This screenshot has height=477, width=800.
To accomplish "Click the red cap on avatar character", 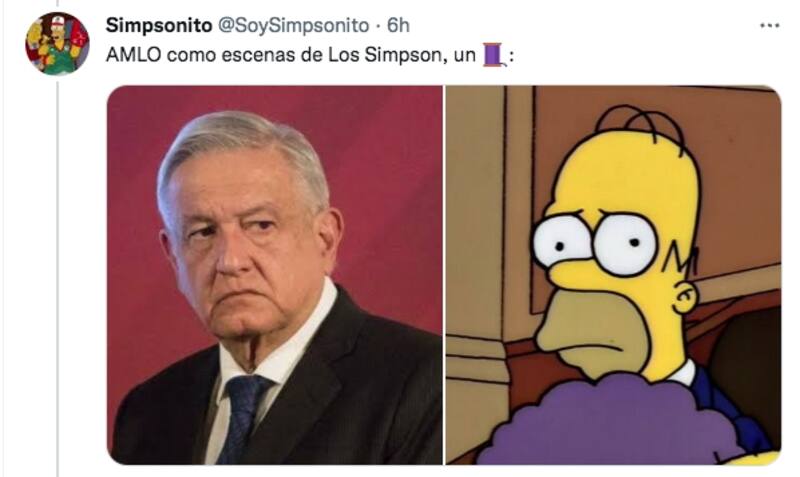I will click(57, 22).
